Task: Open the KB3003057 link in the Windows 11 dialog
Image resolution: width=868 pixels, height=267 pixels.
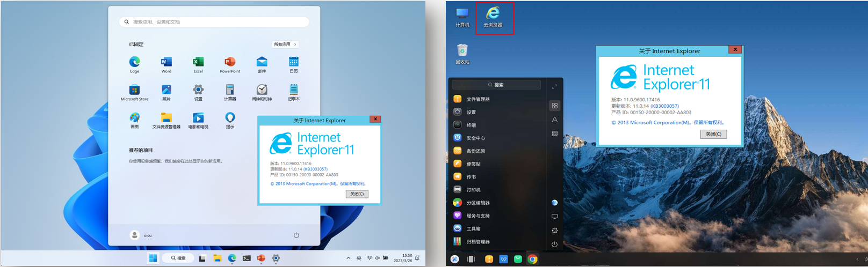Action: (315, 169)
